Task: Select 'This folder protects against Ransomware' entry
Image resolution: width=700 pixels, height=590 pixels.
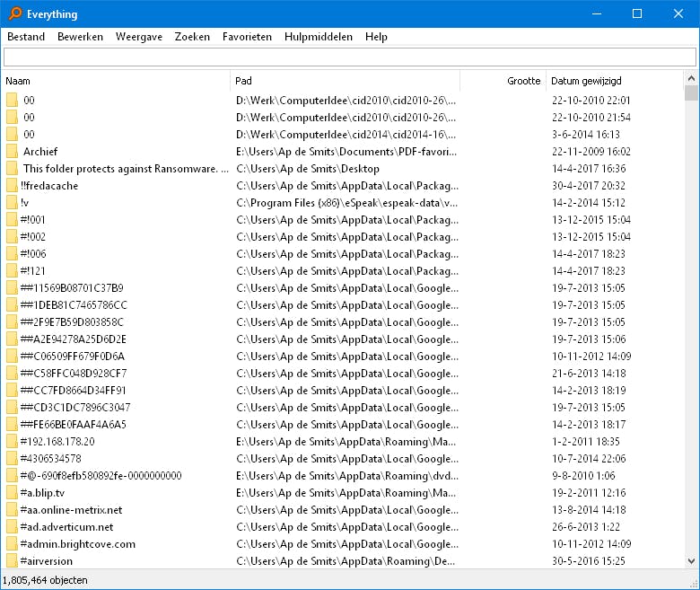Action: coord(126,169)
